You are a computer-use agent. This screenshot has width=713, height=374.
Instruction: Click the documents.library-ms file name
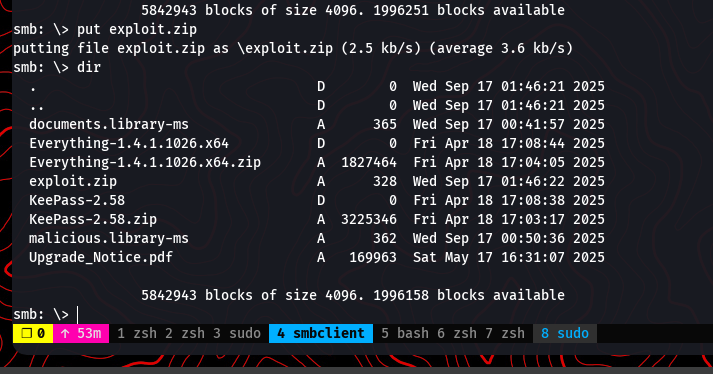pyautogui.click(x=109, y=124)
